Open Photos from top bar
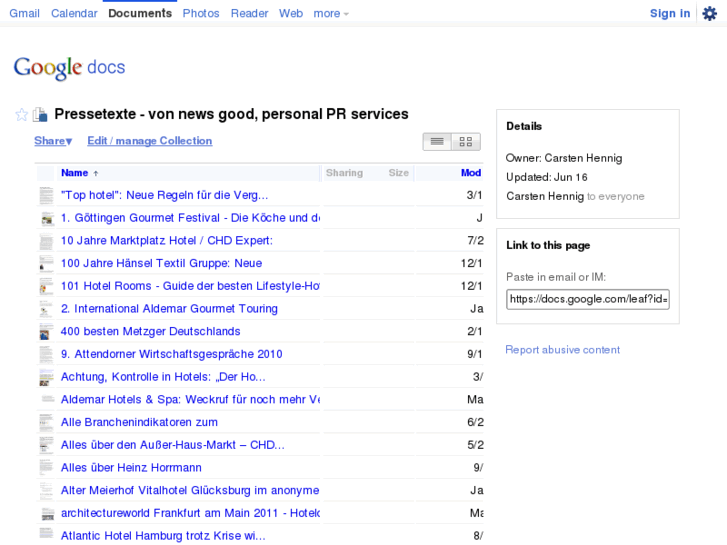The width and height of the screenshot is (727, 545). pos(201,13)
